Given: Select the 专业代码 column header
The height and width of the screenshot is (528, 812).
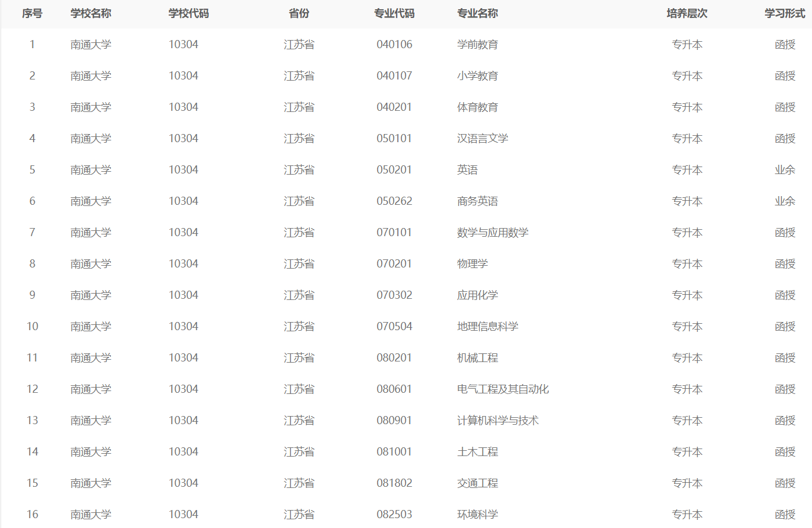Looking at the screenshot, I should (x=394, y=13).
